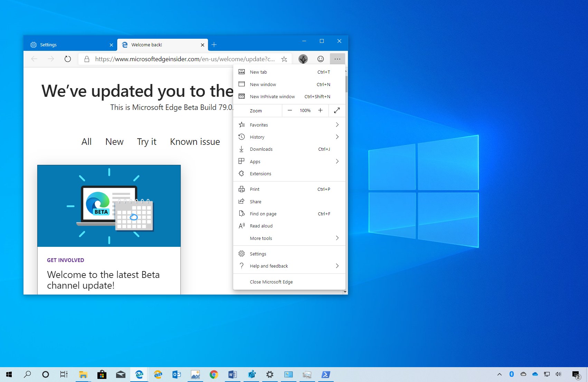Select the New filter on page
The height and width of the screenshot is (382, 588).
point(114,142)
